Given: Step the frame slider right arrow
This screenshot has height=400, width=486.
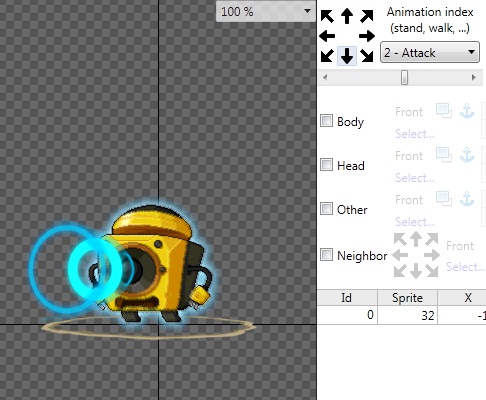Looking at the screenshot, I should coord(474,77).
